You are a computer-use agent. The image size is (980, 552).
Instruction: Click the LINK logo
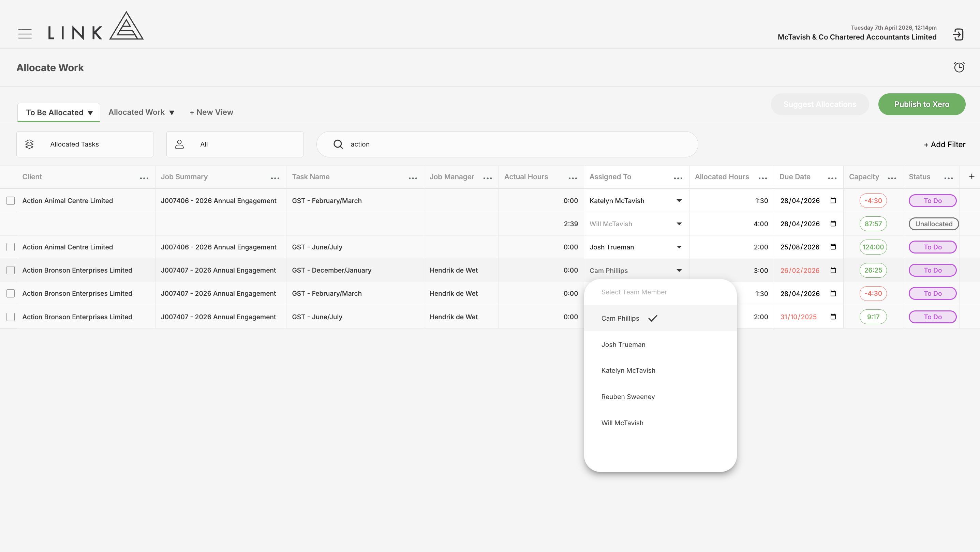click(95, 26)
